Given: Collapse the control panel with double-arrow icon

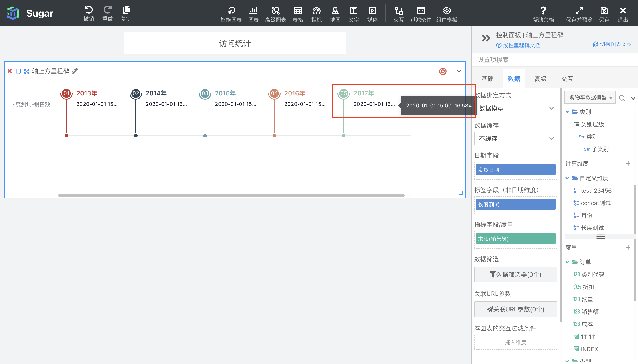Looking at the screenshot, I should [486, 38].
